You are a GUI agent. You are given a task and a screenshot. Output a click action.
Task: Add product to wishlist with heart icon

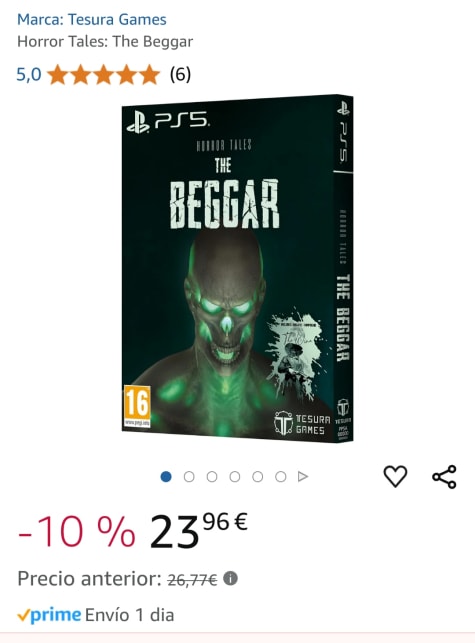(395, 477)
